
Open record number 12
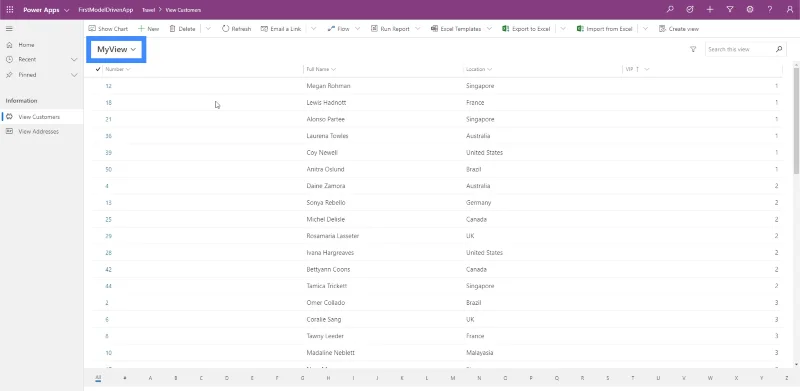click(x=109, y=86)
